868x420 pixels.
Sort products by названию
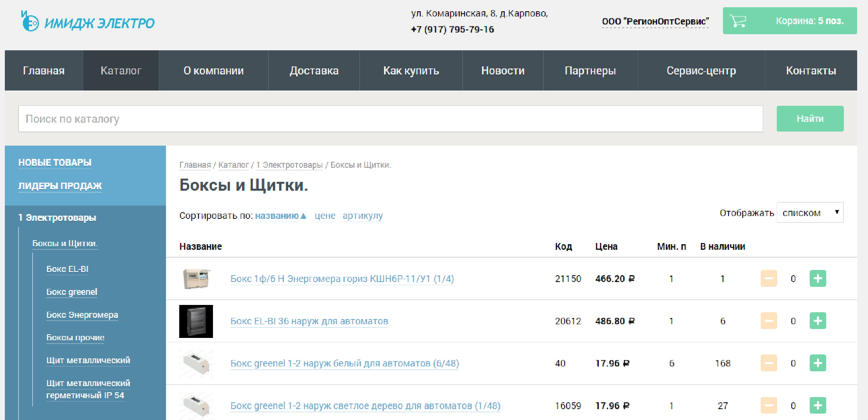tap(277, 216)
